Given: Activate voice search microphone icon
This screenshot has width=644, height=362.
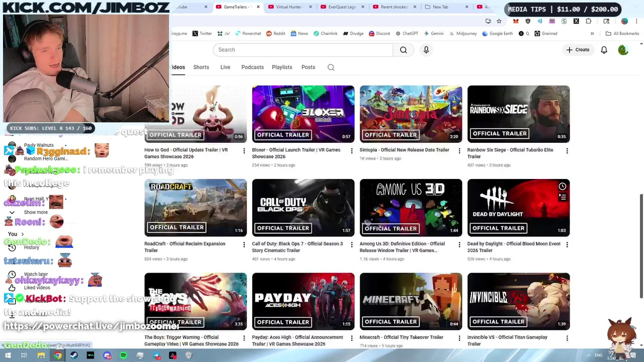Looking at the screenshot, I should 426,50.
